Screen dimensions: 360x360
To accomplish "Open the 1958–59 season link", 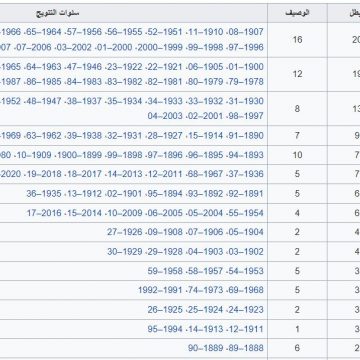I will click(x=165, y=271).
